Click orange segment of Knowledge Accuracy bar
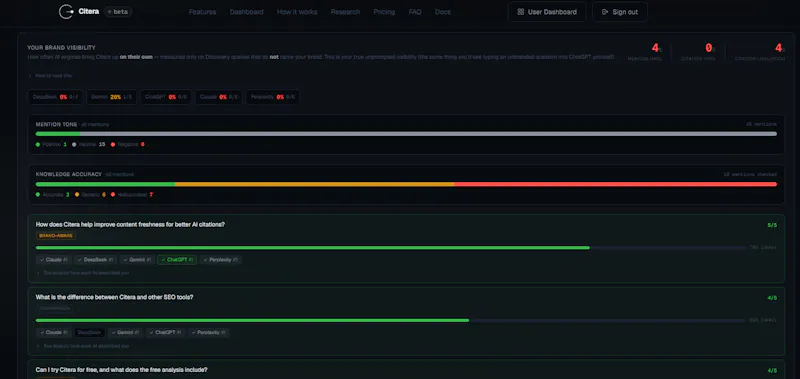Image resolution: width=800 pixels, height=379 pixels. pyautogui.click(x=314, y=184)
